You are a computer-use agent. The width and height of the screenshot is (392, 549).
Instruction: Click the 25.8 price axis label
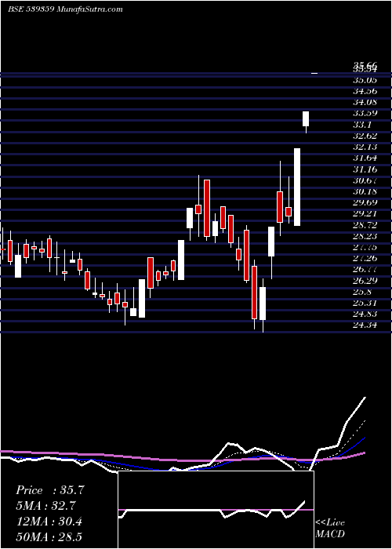362,292
